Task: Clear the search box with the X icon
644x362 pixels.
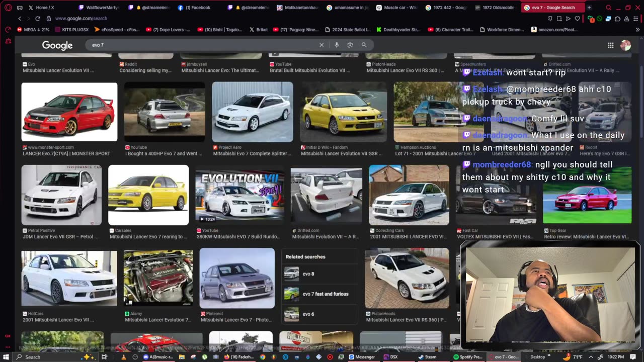Action: (x=321, y=45)
